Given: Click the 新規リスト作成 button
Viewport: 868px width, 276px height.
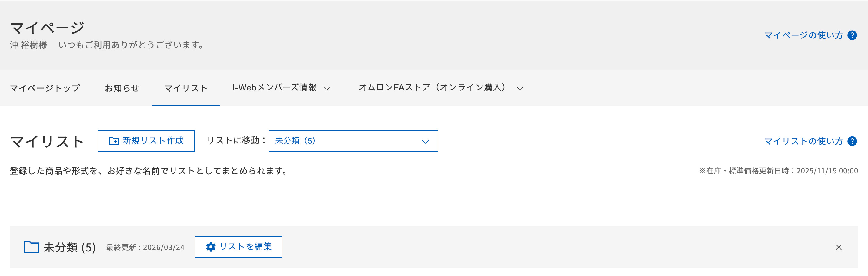Looking at the screenshot, I should point(146,141).
